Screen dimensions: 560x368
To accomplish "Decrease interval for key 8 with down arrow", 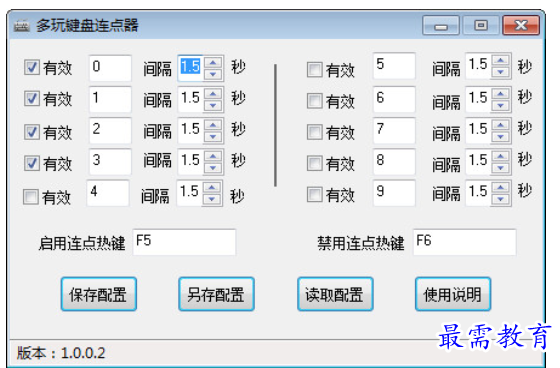I will [x=501, y=168].
